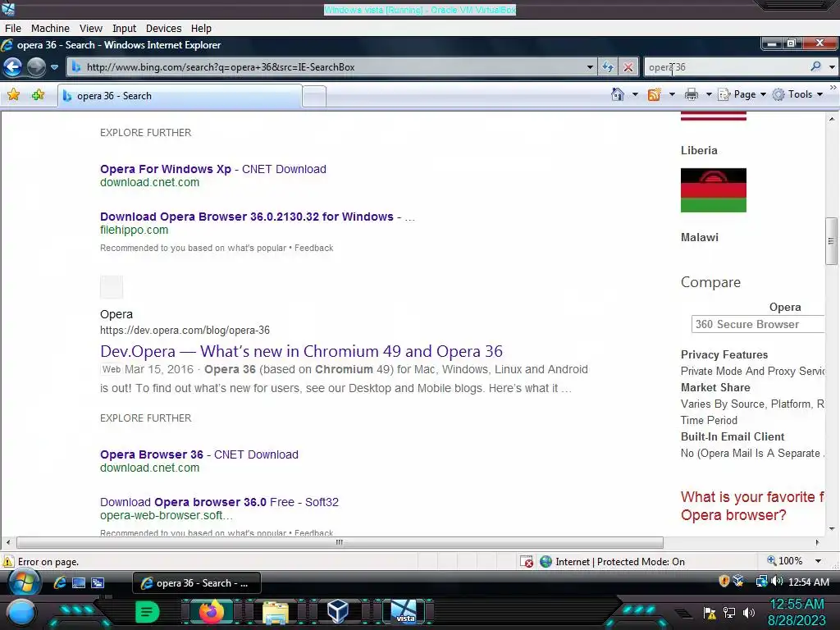Expand the address bar history dropdown
Viewport: 840px width, 630px height.
590,67
